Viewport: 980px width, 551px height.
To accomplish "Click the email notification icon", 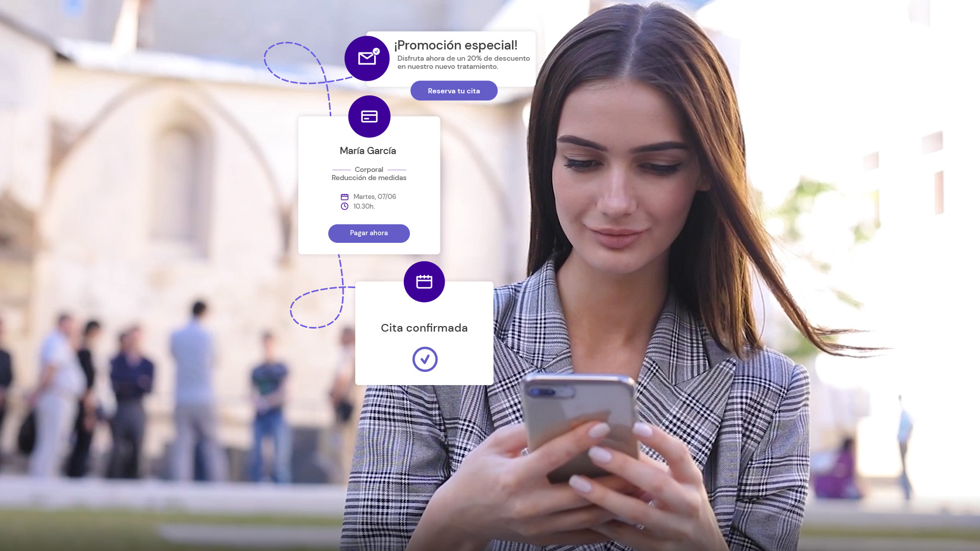I will pos(367,59).
